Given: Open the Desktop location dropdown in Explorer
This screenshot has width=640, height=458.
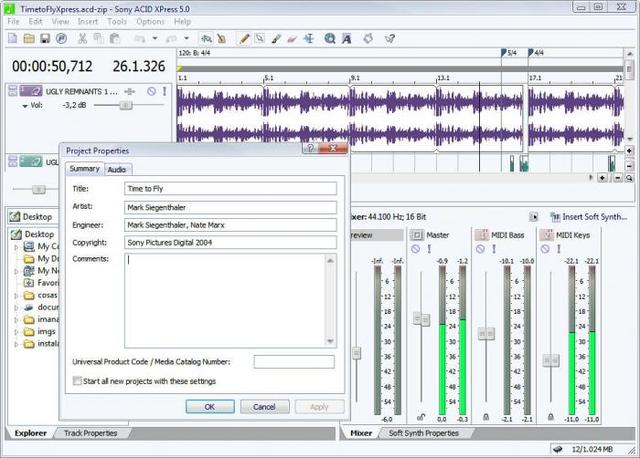Looking at the screenshot, I should [33, 217].
